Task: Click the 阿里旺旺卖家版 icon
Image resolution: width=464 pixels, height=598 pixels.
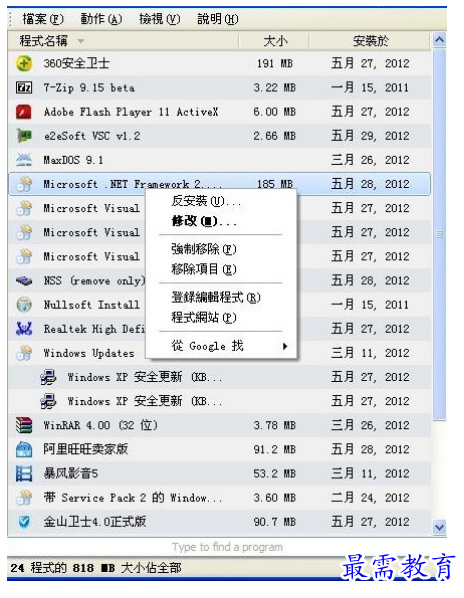Action: coord(24,449)
